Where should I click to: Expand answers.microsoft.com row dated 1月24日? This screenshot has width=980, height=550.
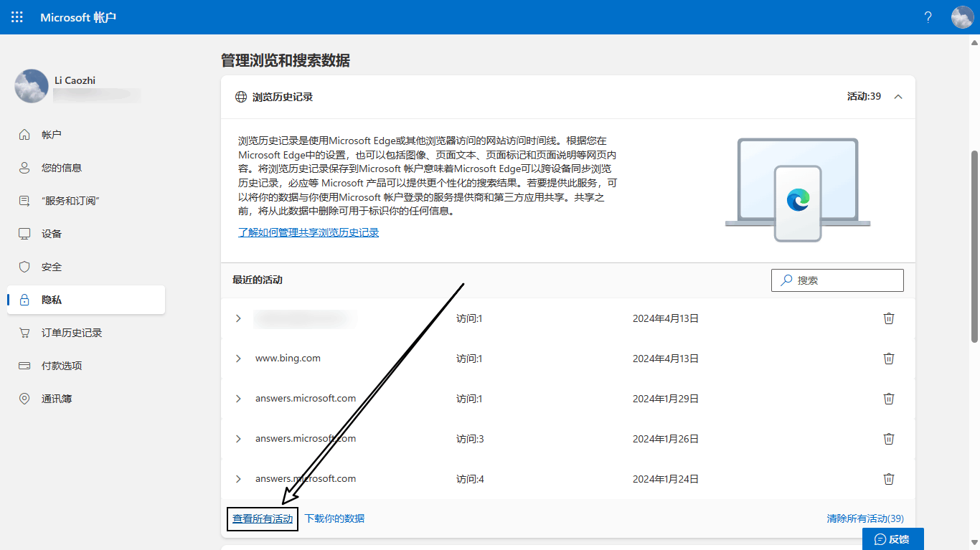pyautogui.click(x=239, y=479)
